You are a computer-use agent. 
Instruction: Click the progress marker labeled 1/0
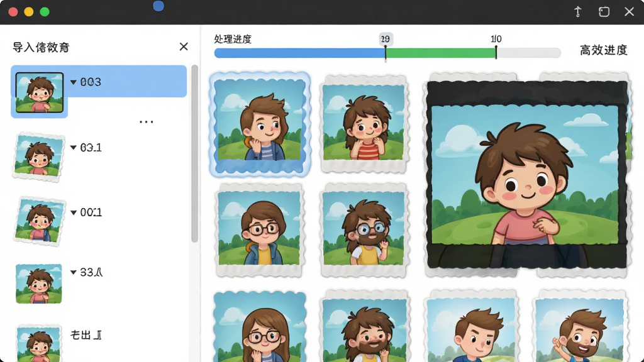coord(496,39)
